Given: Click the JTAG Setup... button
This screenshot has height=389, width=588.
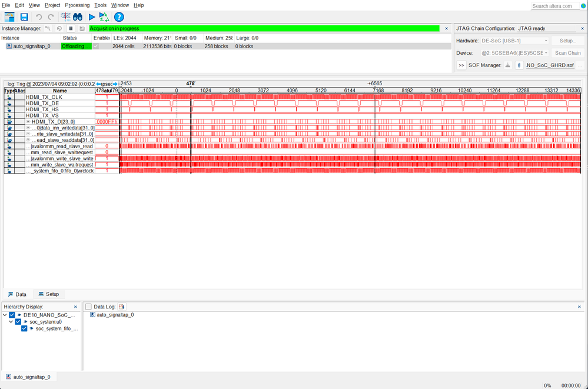Looking at the screenshot, I should (567, 41).
